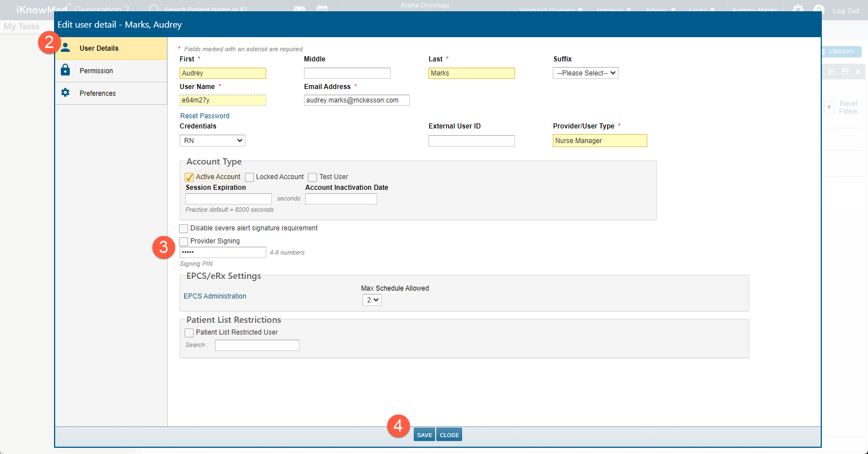Image resolution: width=868 pixels, height=454 pixels.
Task: Click the Email Address input field
Action: pos(356,100)
